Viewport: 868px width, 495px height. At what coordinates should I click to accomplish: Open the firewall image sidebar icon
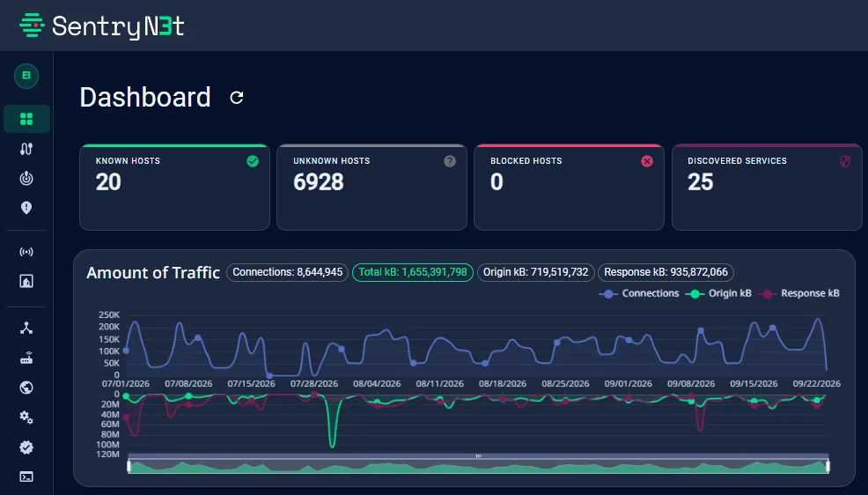26,281
